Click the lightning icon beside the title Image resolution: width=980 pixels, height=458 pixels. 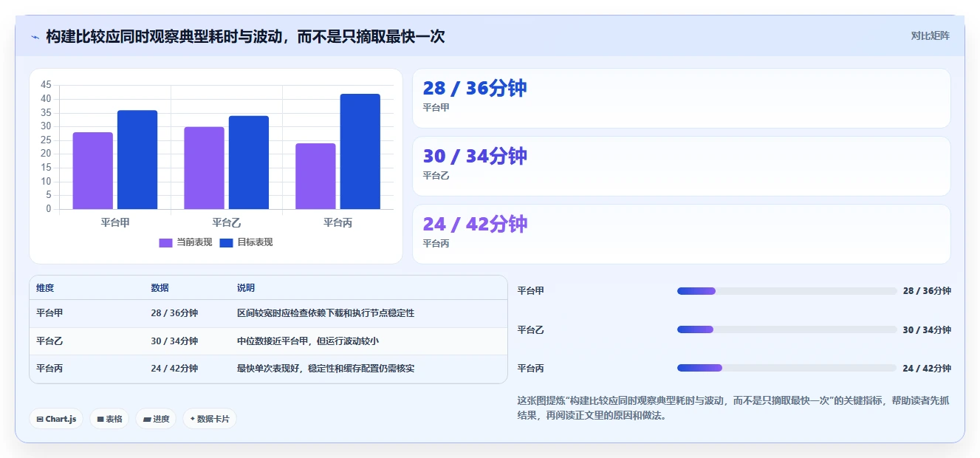(x=35, y=37)
